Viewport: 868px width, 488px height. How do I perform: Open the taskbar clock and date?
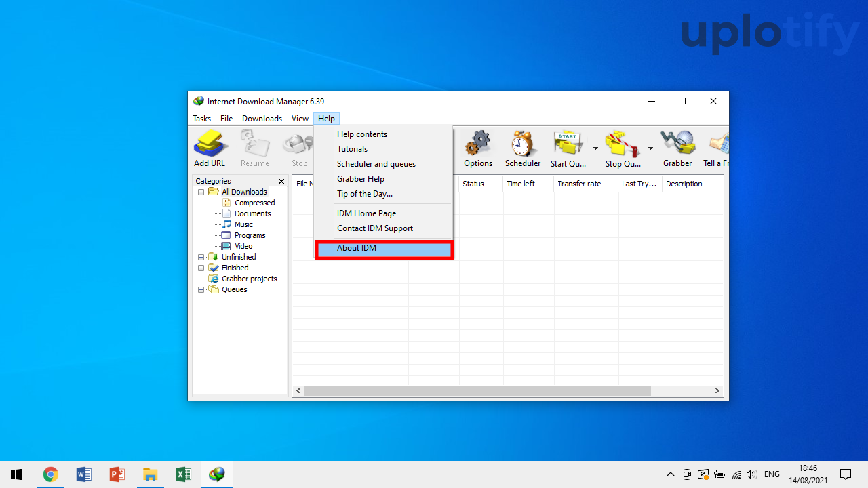tap(808, 474)
